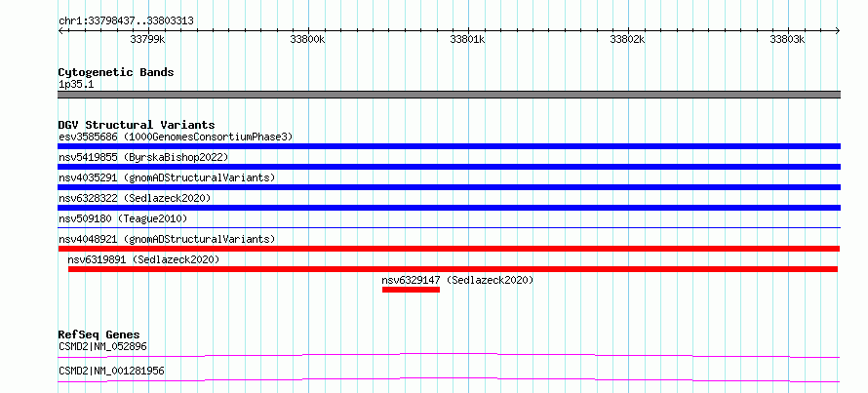Screen dimensions: 868x393
Task: Open nsv5419855 (ByrskaBishop2022) label
Action: coord(143,157)
